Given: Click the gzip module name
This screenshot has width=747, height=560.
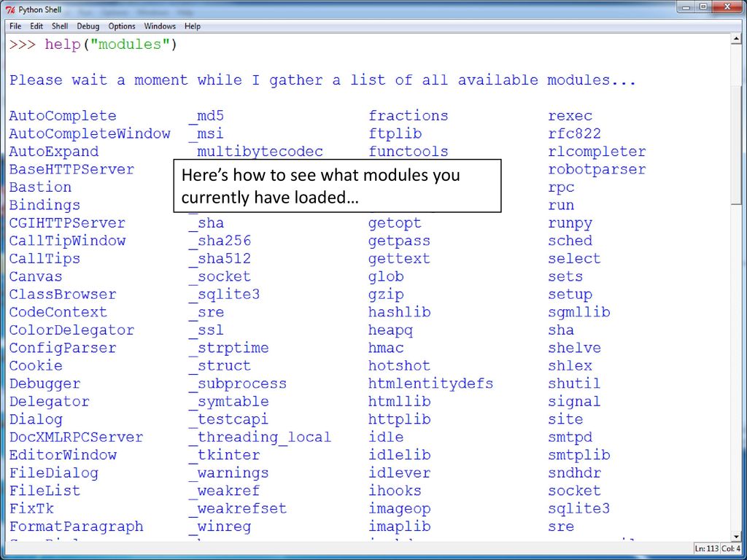Looking at the screenshot, I should 386,295.
